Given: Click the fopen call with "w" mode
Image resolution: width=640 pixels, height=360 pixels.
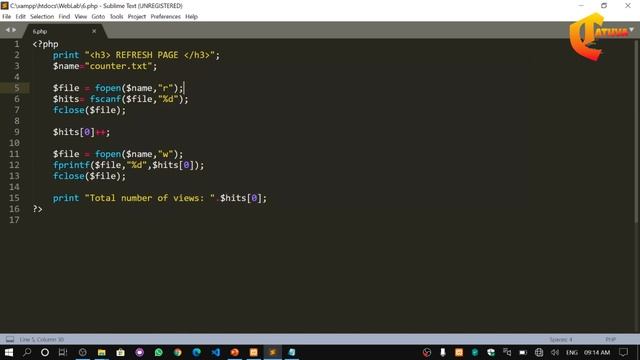Looking at the screenshot, I should [139, 154].
